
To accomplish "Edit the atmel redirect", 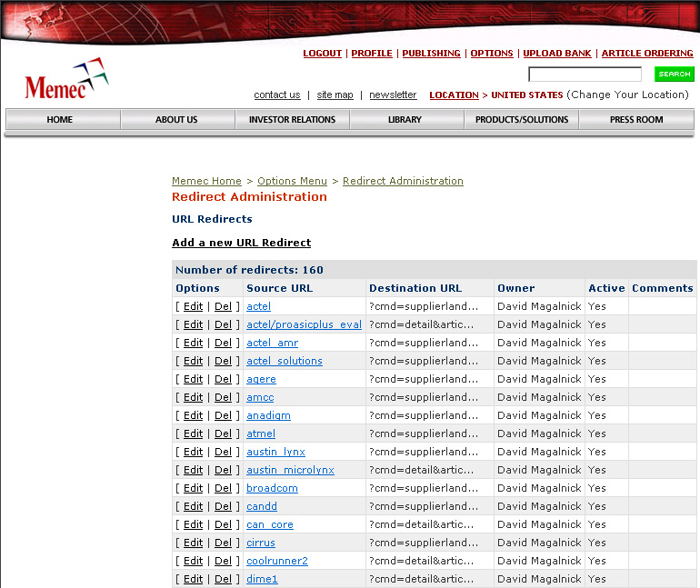I will tap(193, 434).
